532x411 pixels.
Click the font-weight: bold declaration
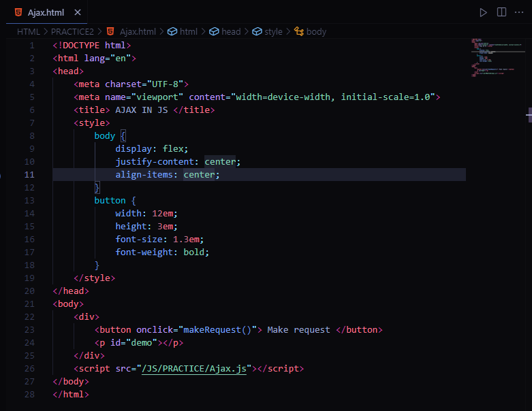[x=162, y=252]
